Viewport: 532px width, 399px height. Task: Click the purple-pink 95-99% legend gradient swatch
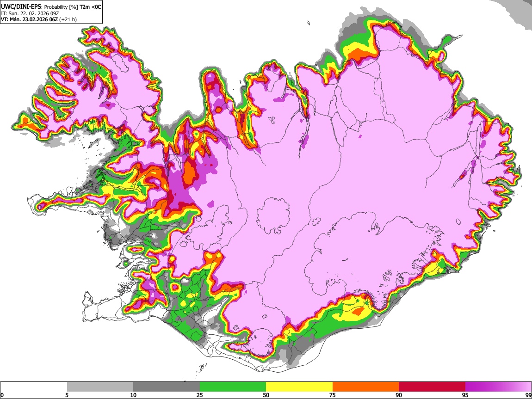498,387
